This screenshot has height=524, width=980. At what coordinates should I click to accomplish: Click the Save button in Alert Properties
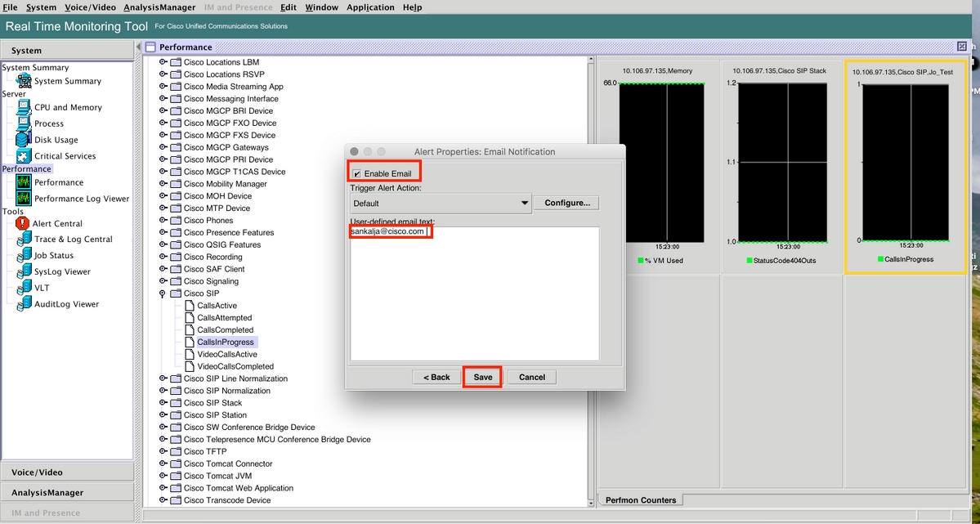[482, 377]
